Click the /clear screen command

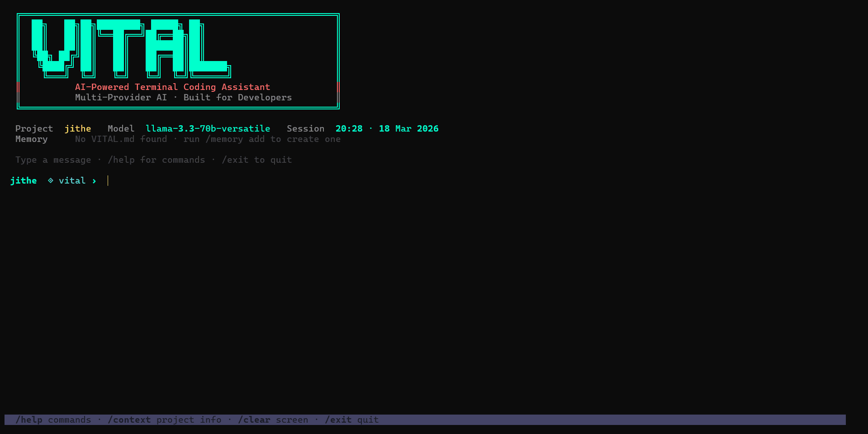[273, 420]
